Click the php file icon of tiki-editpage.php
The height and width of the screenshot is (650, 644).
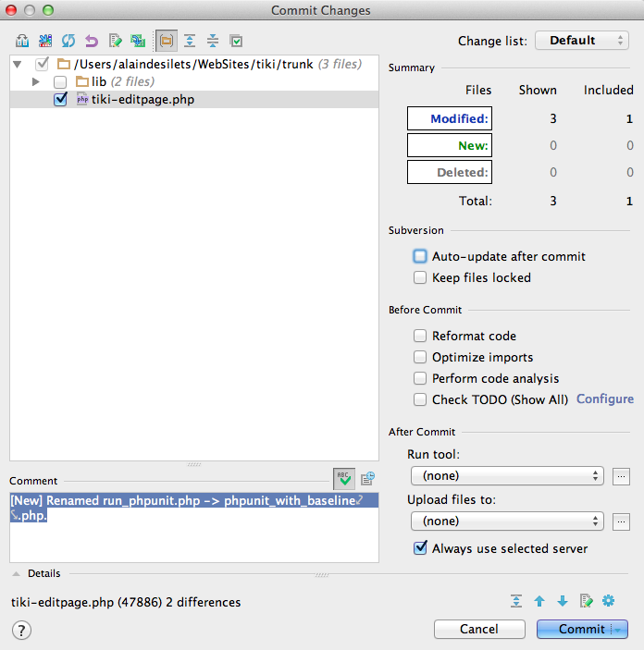[x=82, y=100]
